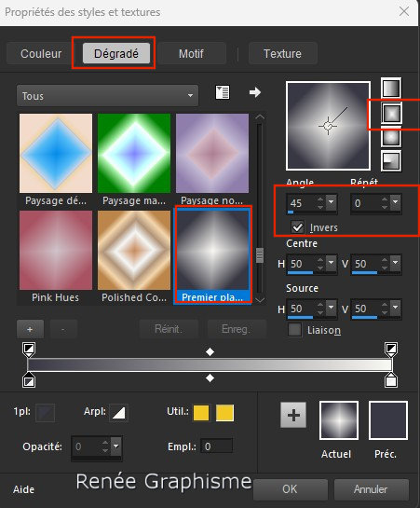Screen dimensions: 420x508
Task: Click the import arrow icon
Action: click(255, 92)
